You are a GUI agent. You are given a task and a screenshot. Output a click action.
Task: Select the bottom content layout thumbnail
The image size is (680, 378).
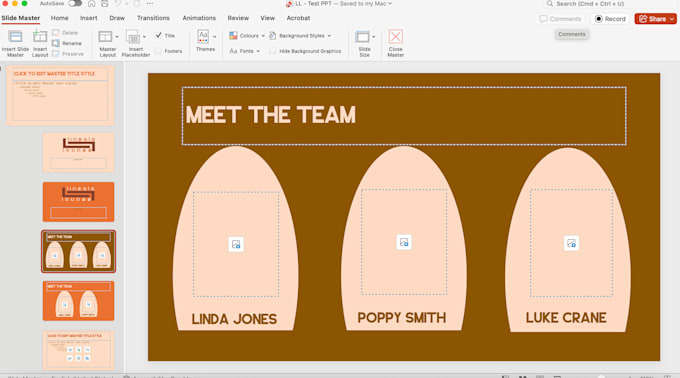pos(78,350)
